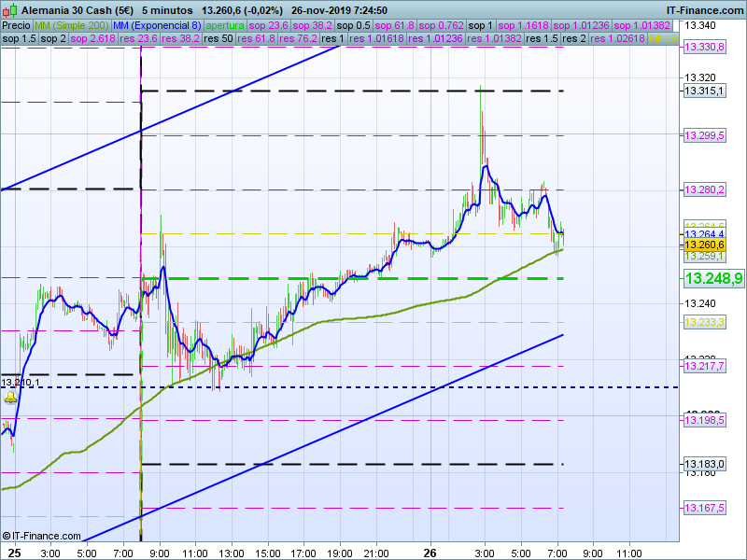Select the apertura indicator label
Viewport: 747px width, 560px height.
pyautogui.click(x=224, y=25)
